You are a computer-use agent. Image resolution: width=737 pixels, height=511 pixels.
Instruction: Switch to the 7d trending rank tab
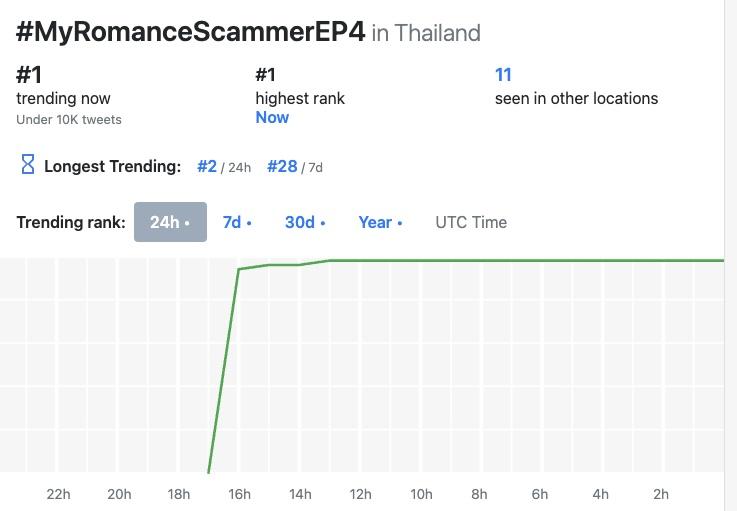[x=236, y=222]
